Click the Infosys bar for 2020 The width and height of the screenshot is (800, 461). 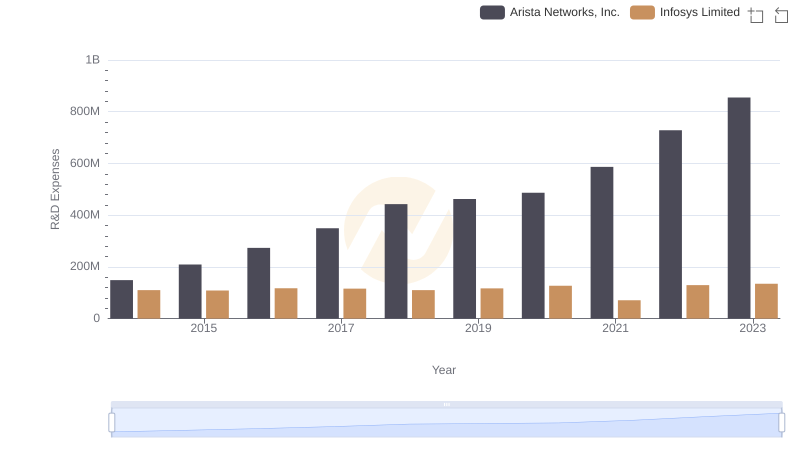coord(560,302)
